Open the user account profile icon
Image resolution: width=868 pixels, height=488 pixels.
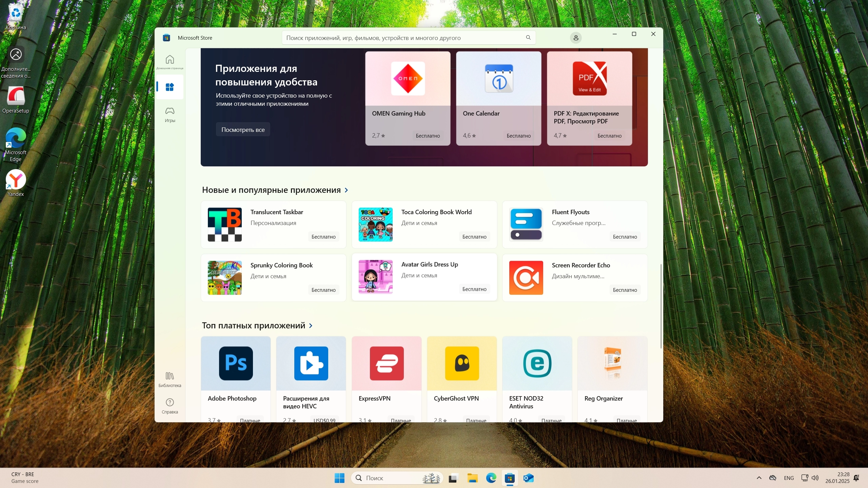pos(575,38)
